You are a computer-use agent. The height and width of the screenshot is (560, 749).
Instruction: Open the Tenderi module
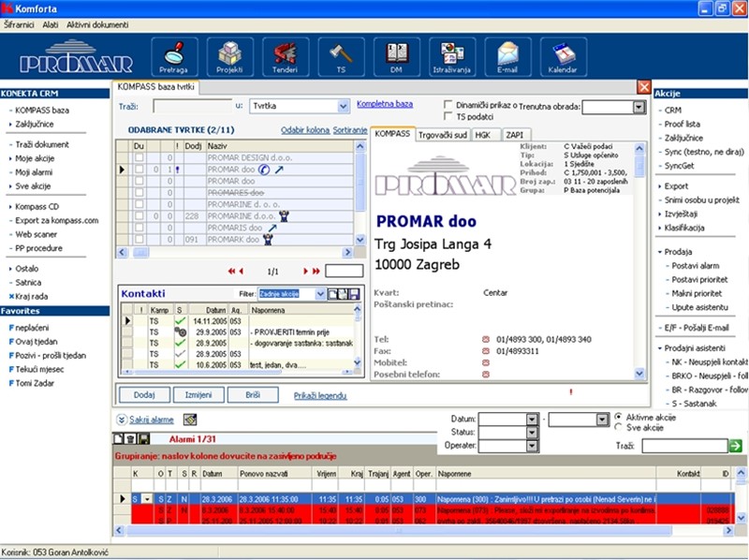[x=286, y=57]
